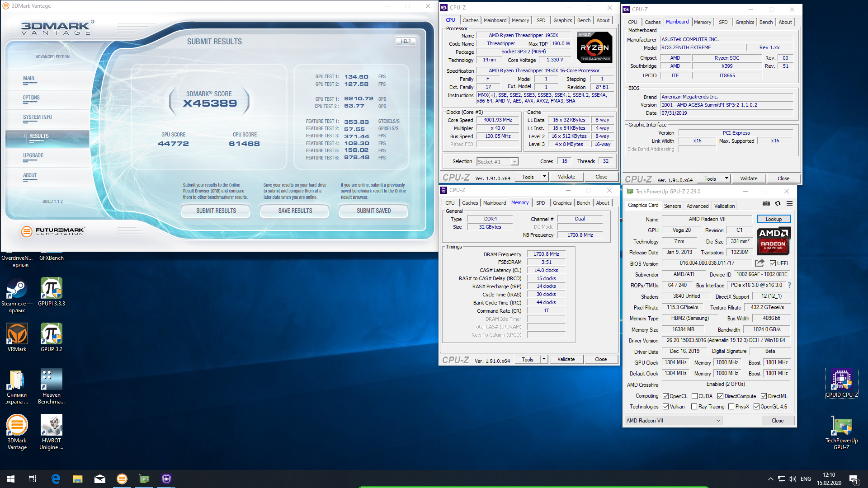The image size is (868, 488).
Task: Click the AMD Radeon Graphics logo in GPU-Z
Action: [x=774, y=241]
